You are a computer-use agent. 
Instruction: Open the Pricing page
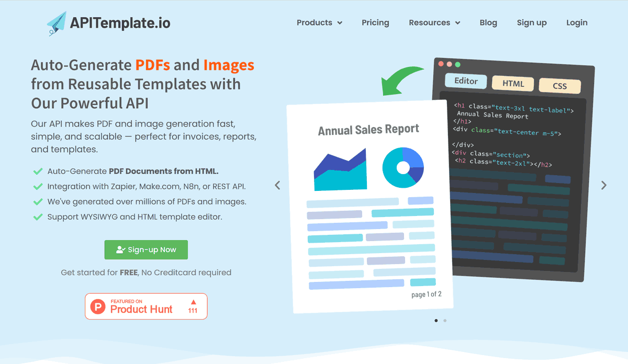coord(375,23)
